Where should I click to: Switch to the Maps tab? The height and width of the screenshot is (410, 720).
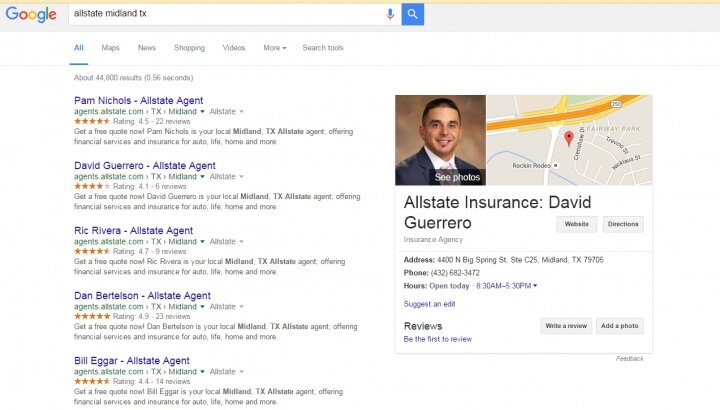[x=110, y=48]
